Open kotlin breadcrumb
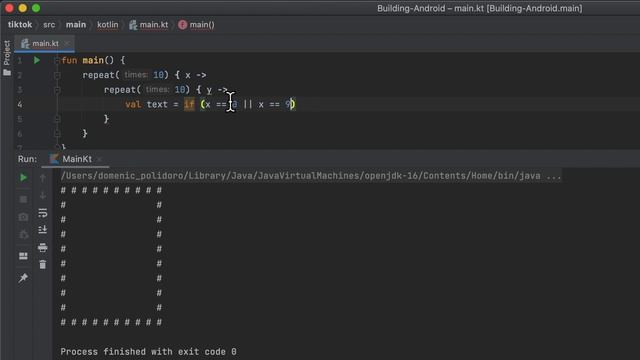Image resolution: width=640 pixels, height=360 pixels. 108,25
